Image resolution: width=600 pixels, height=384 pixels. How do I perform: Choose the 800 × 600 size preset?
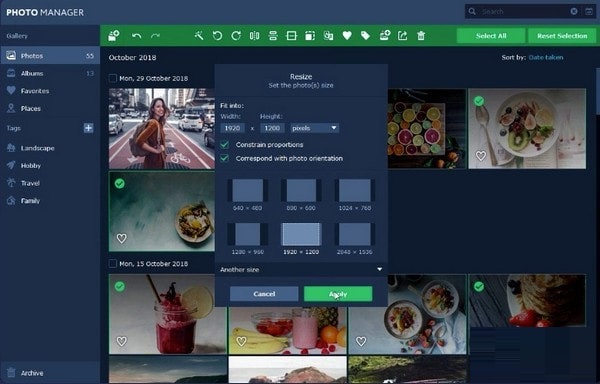click(x=301, y=195)
